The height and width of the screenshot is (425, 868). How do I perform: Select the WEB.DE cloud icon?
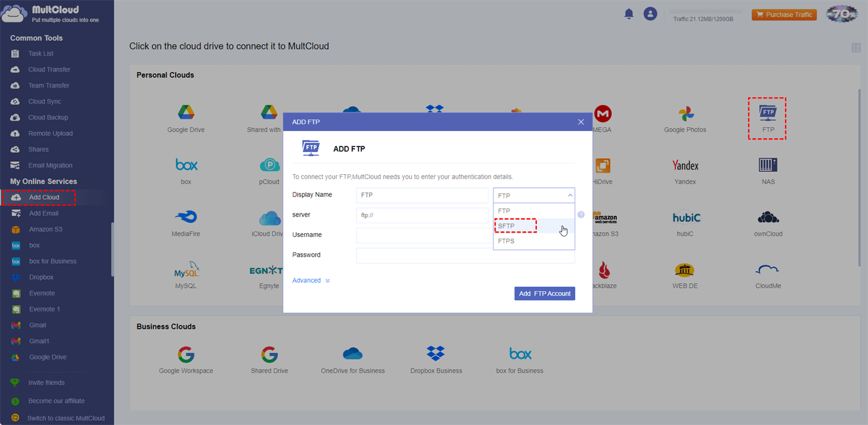684,269
